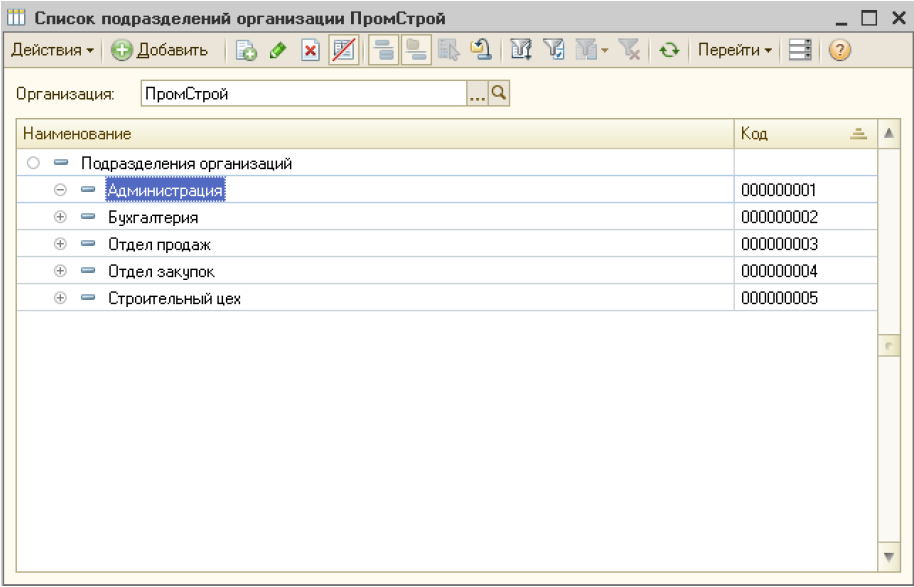Open help with the question mark icon
This screenshot has height=587, width=914.
pos(840,50)
